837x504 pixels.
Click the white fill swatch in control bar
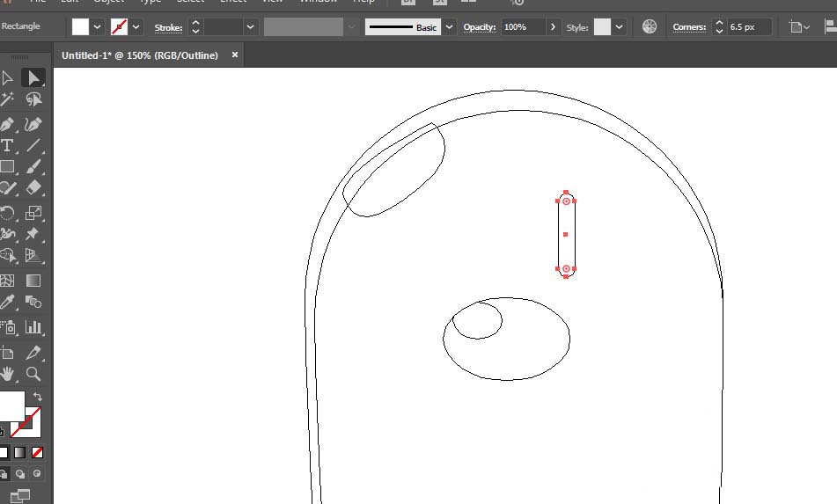[80, 27]
